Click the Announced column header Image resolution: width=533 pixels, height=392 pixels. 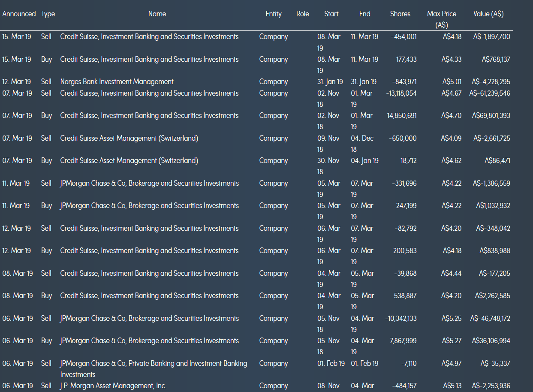pyautogui.click(x=19, y=14)
